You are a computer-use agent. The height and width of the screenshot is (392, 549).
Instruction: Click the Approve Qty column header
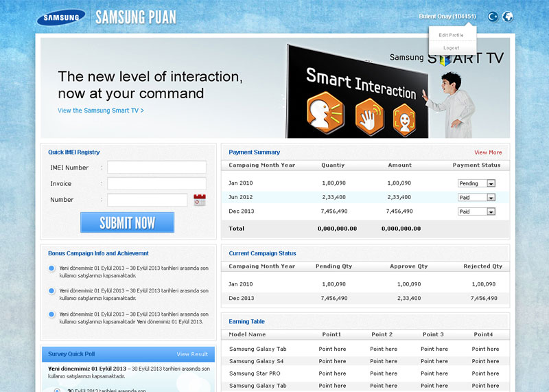[409, 266]
